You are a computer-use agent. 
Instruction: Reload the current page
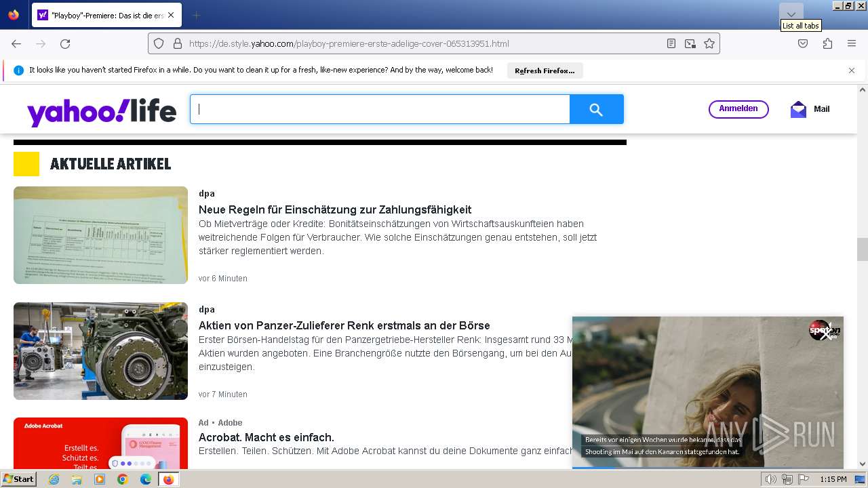coord(65,43)
